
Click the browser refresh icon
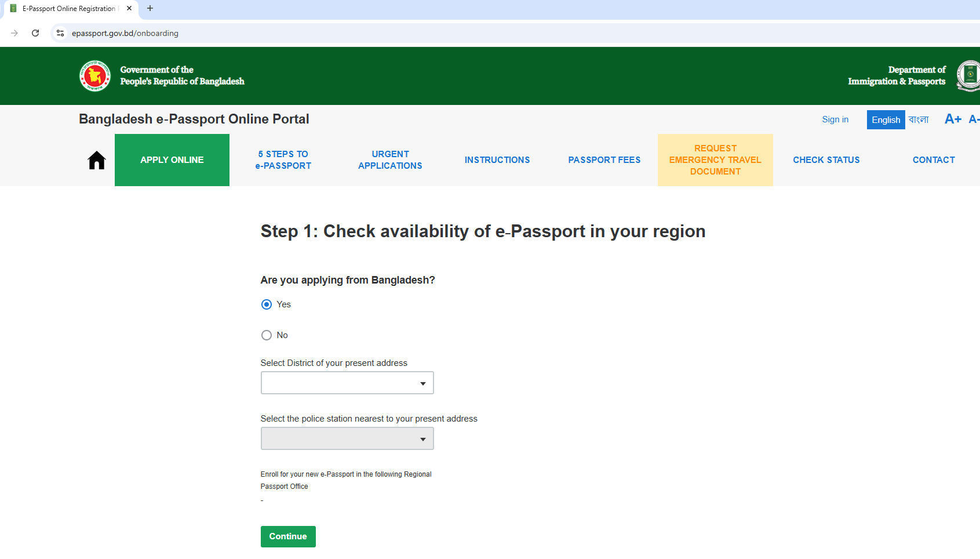(35, 33)
